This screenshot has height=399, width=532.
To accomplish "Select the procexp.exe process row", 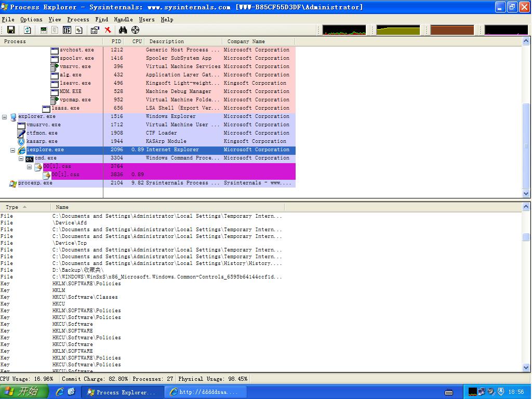I will (x=35, y=183).
